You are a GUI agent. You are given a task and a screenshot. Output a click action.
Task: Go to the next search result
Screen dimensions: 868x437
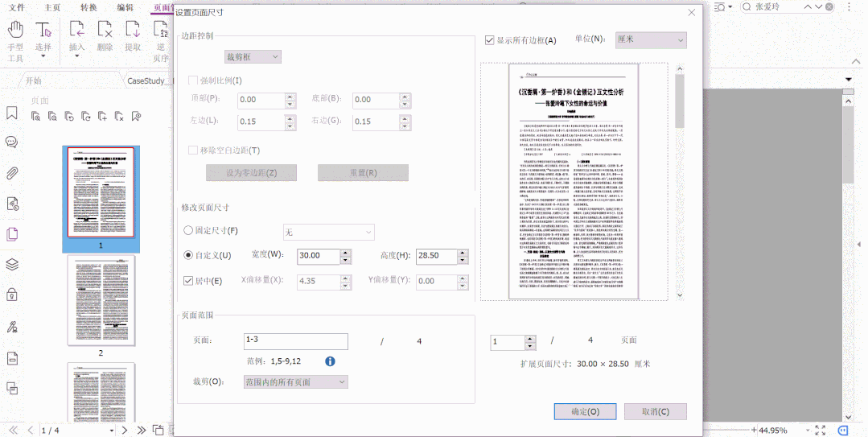pos(818,6)
